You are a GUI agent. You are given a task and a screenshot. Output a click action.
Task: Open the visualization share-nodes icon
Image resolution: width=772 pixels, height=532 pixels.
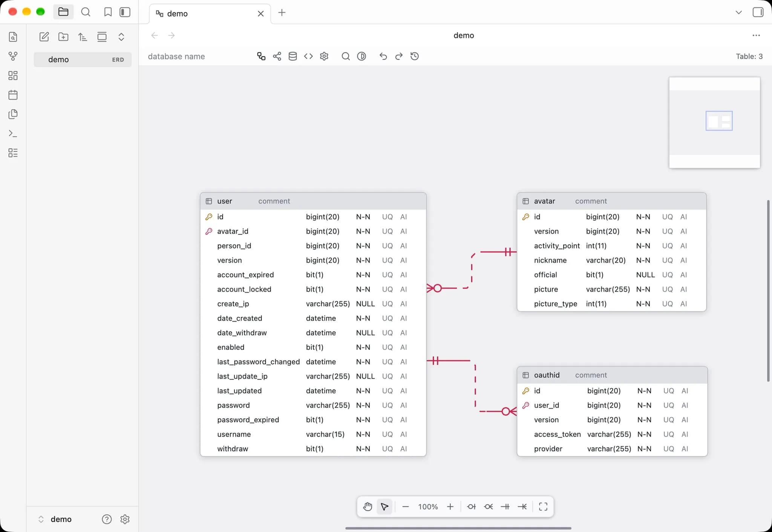(277, 56)
